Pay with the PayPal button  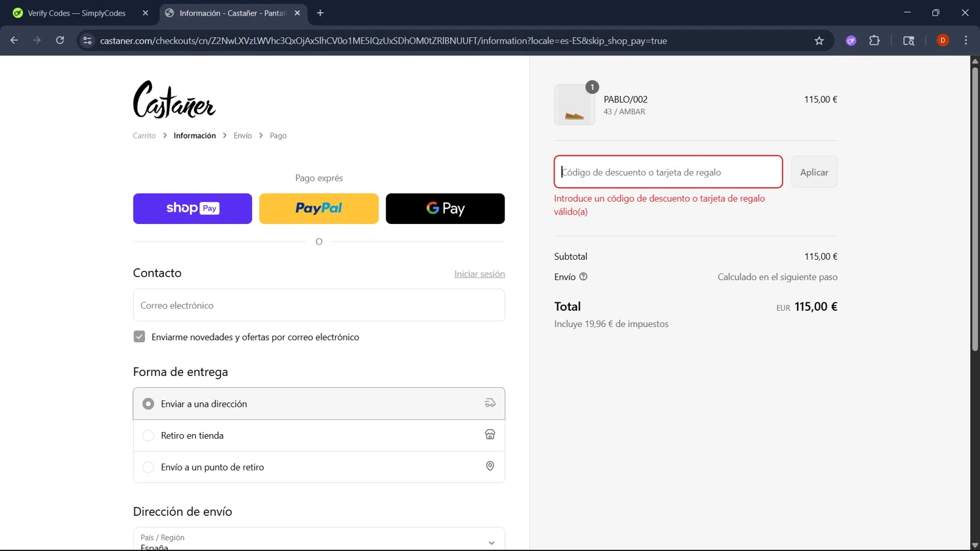(x=319, y=208)
